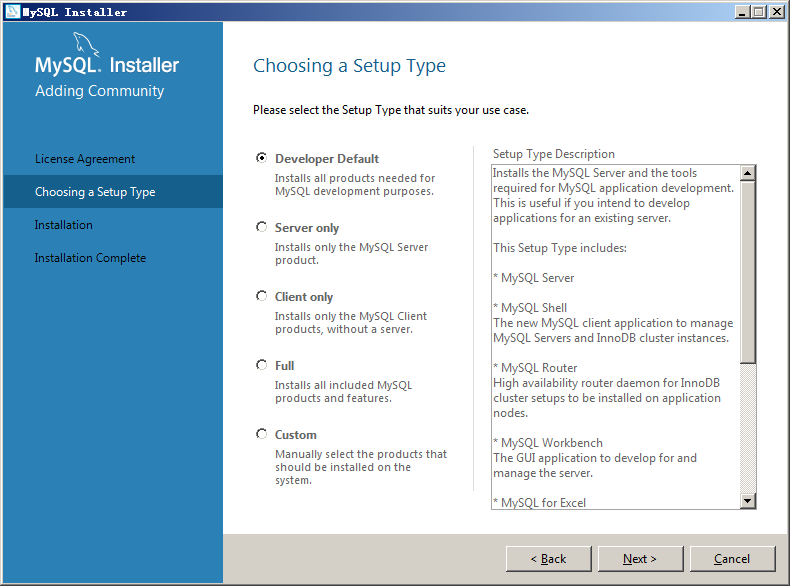Open the License Agreement step
790x586 pixels.
[85, 159]
